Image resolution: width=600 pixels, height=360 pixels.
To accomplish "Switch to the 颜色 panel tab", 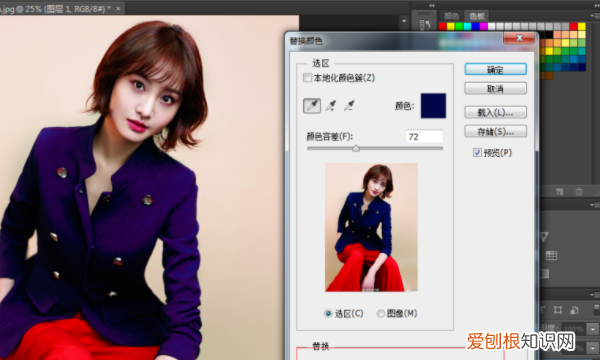I will pos(451,16).
